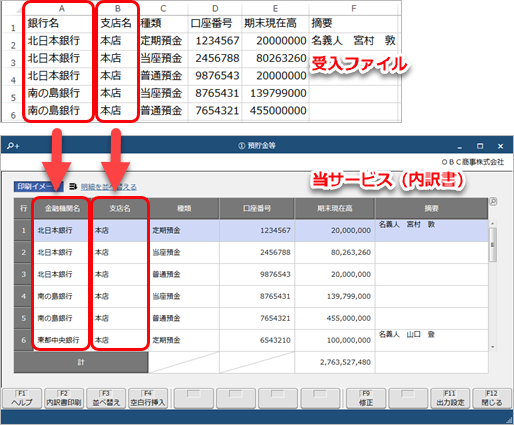
Task: Click the 行 column header
Action: [x=23, y=209]
